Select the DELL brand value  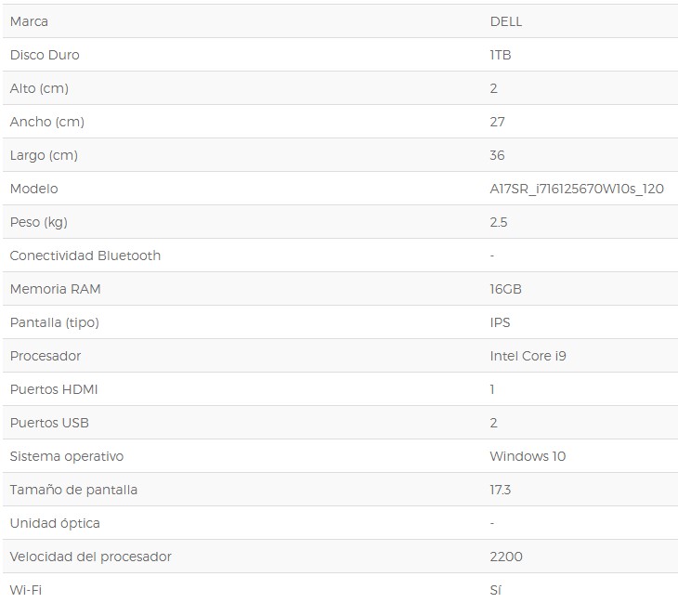pos(506,21)
